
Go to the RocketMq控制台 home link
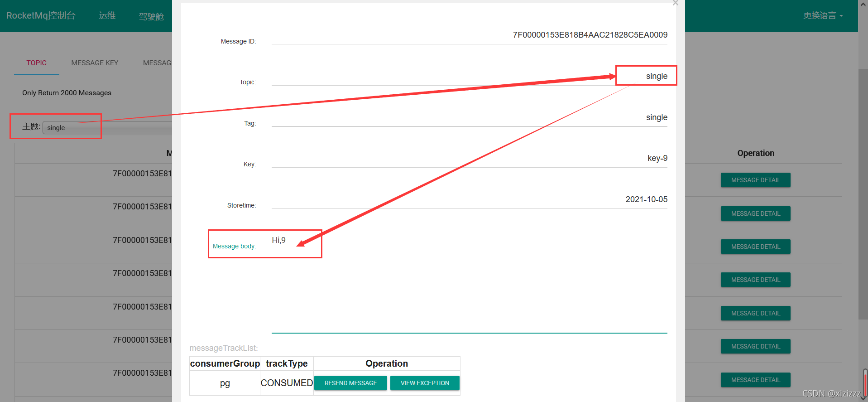point(41,15)
